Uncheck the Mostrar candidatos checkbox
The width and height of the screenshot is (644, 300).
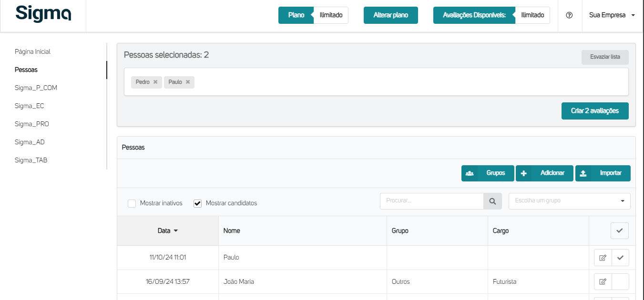[x=198, y=203]
